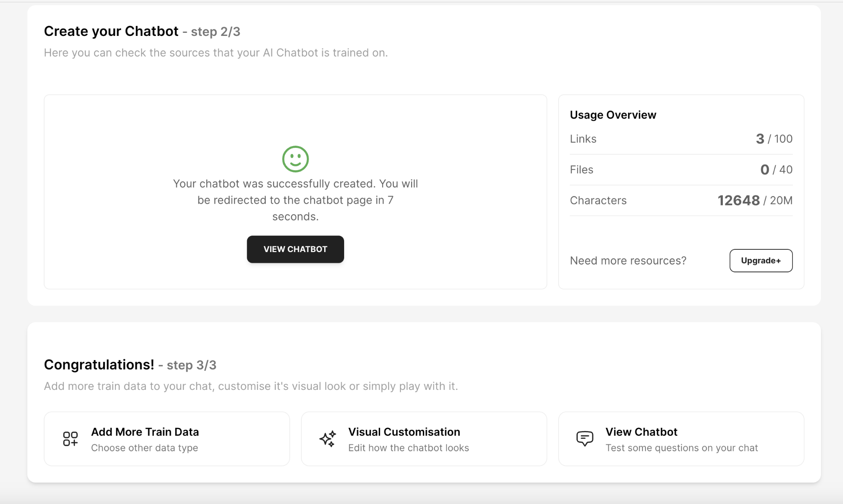Click the 'step 3/3' label beside Congratulations
Screen dimensions: 843x504
pos(191,365)
